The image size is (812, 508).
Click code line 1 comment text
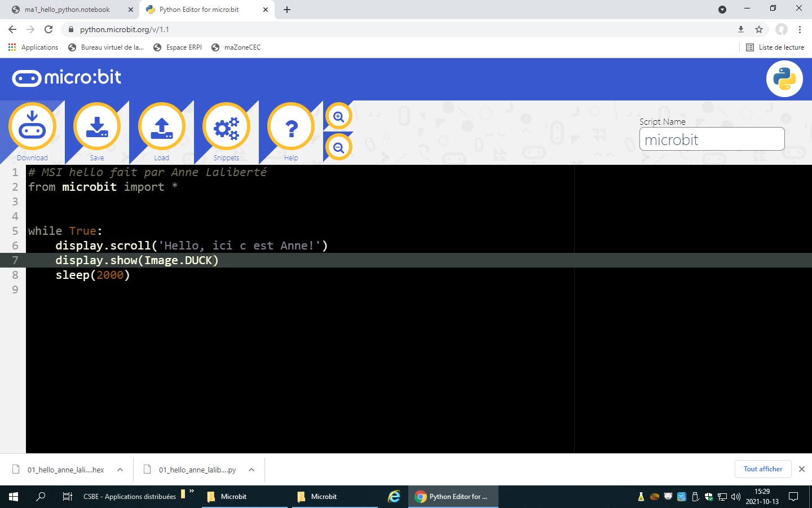pos(147,172)
